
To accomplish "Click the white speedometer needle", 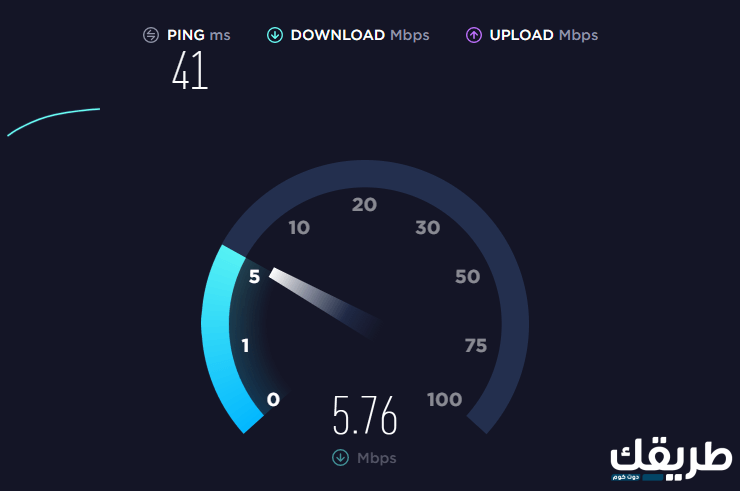I will coord(325,302).
